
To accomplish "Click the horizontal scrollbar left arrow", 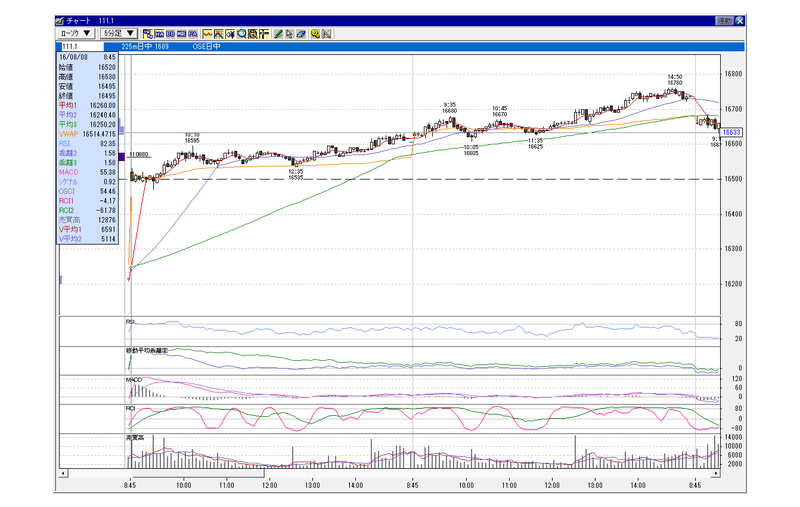I will point(63,473).
